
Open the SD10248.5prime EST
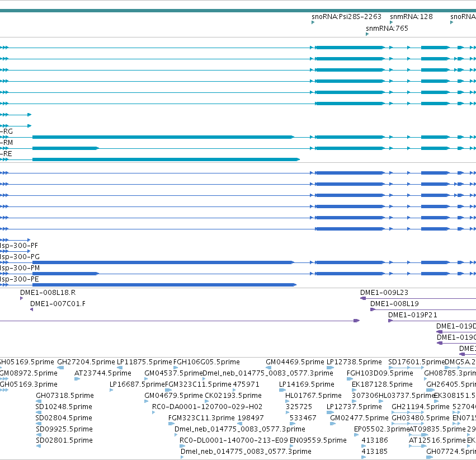coord(64,407)
